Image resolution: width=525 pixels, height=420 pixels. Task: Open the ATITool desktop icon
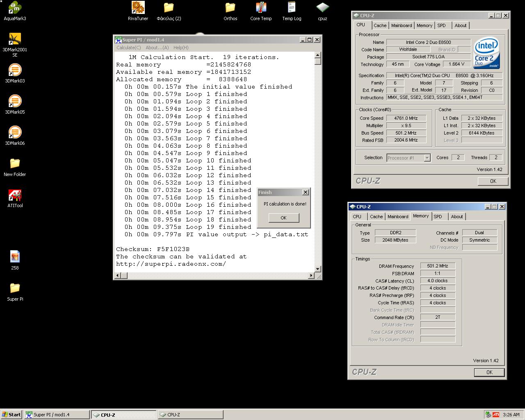[x=15, y=198]
